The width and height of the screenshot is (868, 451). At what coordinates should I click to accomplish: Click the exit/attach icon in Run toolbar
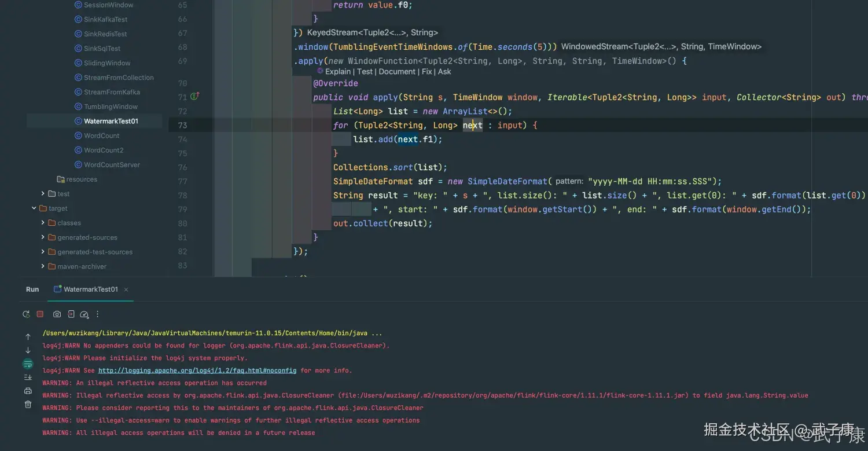coord(71,314)
